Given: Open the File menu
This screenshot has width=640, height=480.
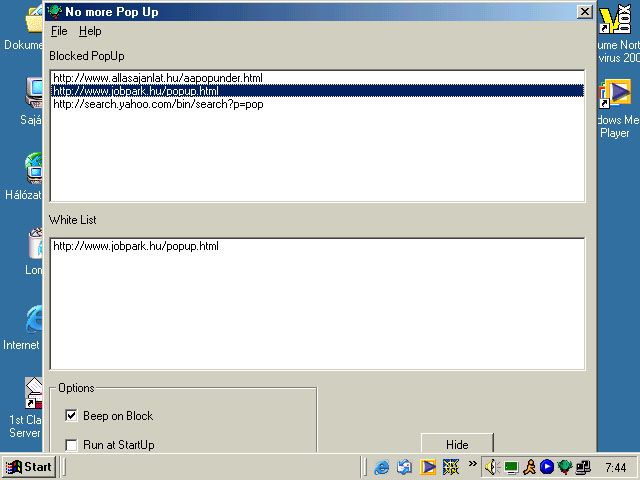Looking at the screenshot, I should (x=59, y=31).
